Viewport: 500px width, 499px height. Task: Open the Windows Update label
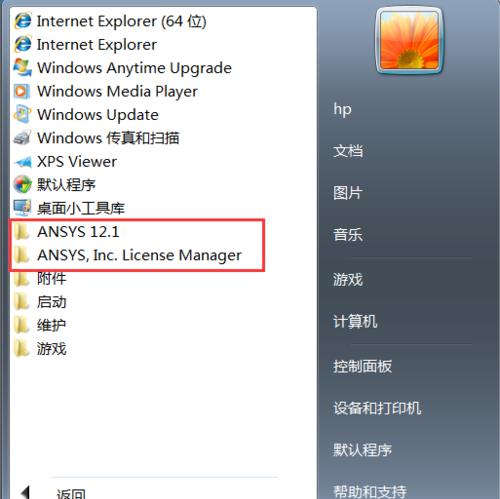pyautogui.click(x=98, y=115)
